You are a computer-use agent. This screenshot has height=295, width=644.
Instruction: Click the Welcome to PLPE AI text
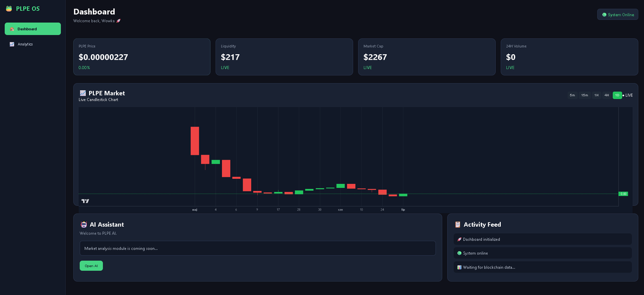coord(98,233)
